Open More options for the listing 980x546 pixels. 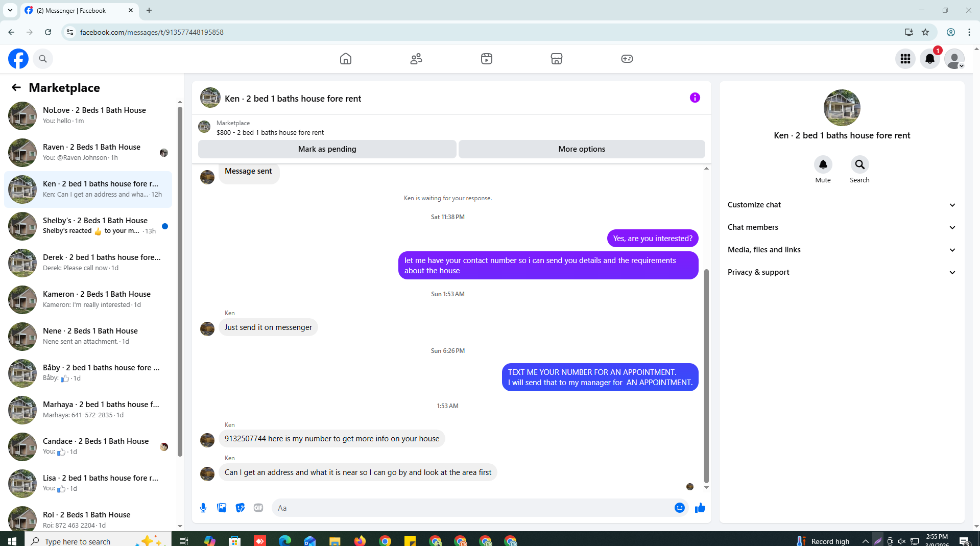(x=582, y=149)
